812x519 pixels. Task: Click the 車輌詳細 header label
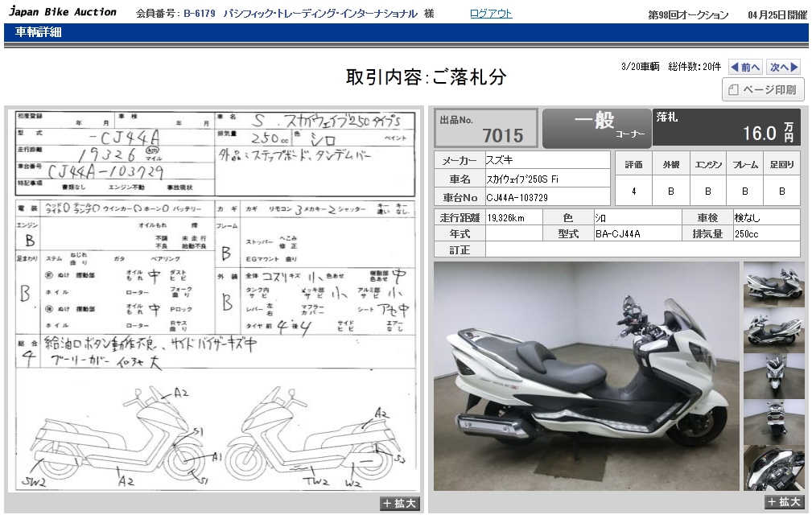39,32
